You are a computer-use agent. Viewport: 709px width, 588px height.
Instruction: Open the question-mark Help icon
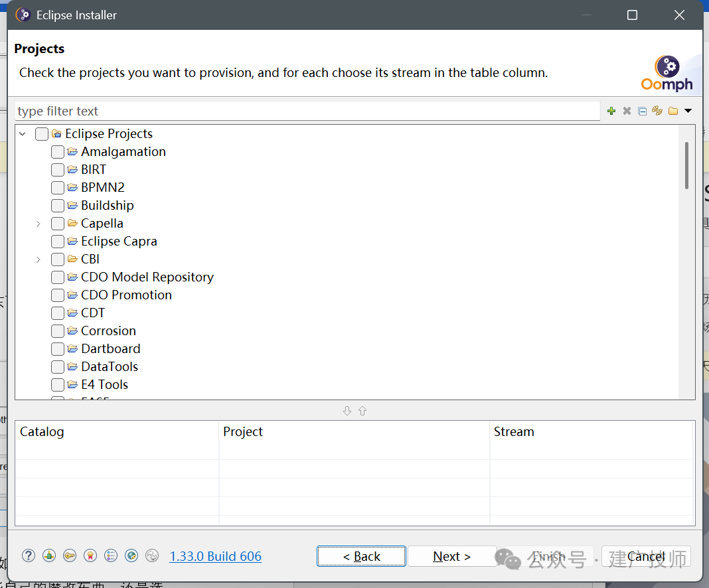pos(29,555)
